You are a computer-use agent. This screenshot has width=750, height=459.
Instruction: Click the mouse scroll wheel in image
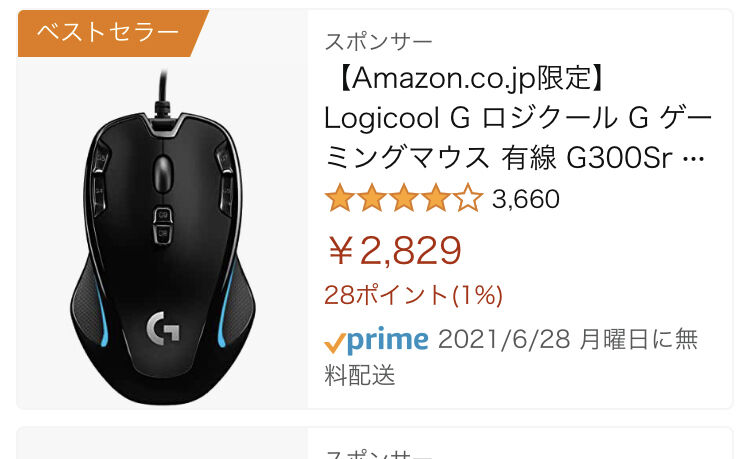[x=163, y=174]
